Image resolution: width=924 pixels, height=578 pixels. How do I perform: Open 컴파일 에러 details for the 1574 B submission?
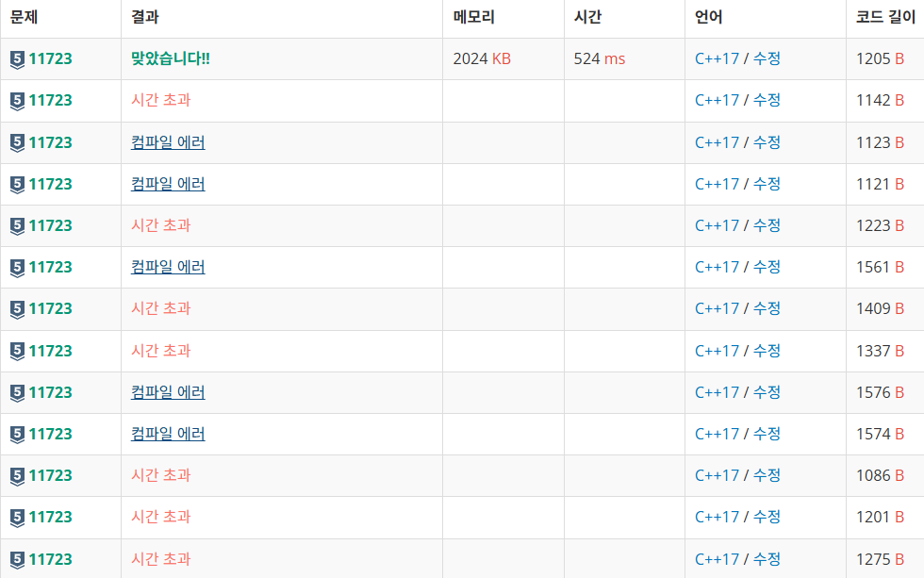[x=168, y=434]
